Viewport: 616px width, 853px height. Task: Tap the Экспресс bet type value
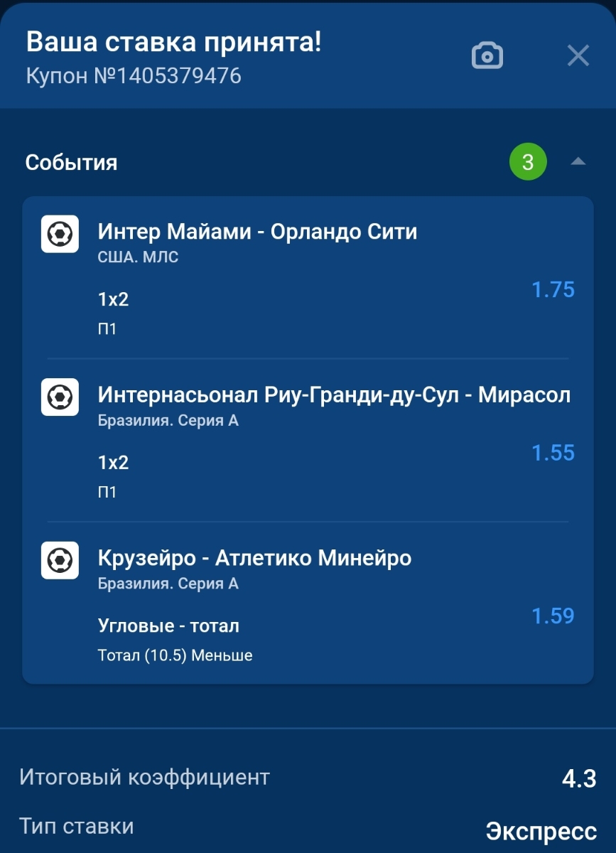point(541,831)
